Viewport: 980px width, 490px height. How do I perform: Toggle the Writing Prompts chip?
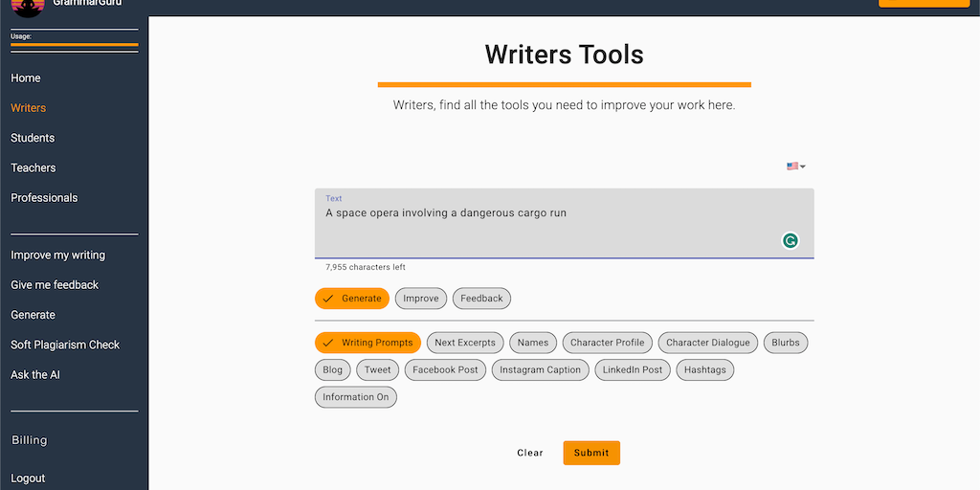[x=367, y=343]
